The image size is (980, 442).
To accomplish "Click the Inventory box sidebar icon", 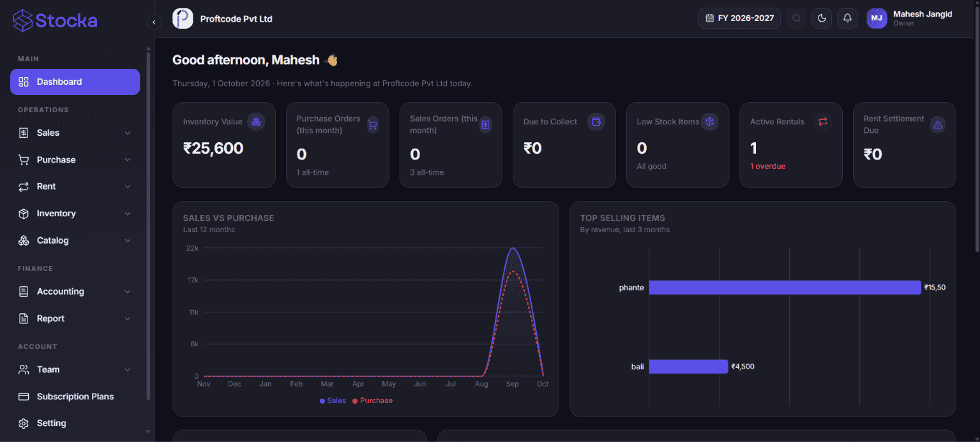I will click(x=24, y=214).
